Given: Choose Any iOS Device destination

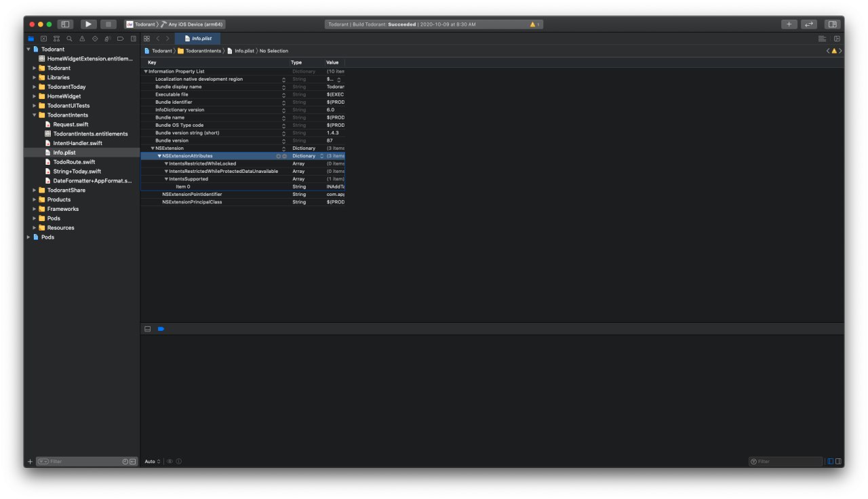Looking at the screenshot, I should click(193, 24).
